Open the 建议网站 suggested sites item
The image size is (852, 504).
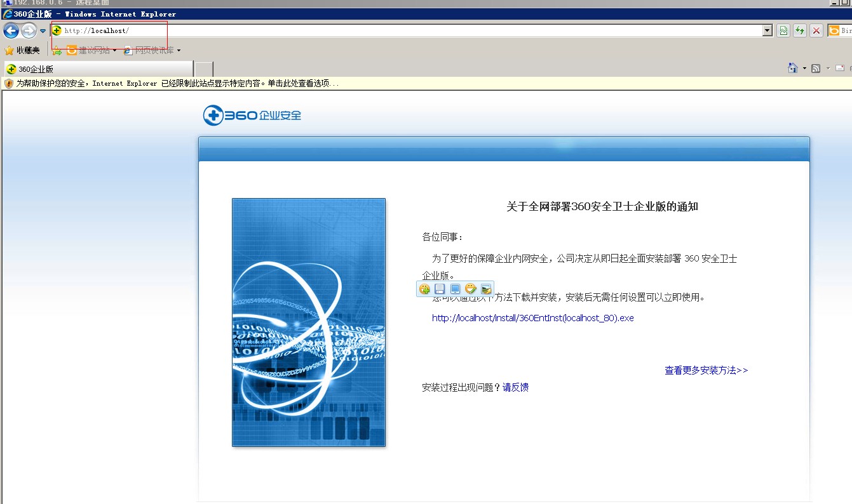tap(91, 50)
